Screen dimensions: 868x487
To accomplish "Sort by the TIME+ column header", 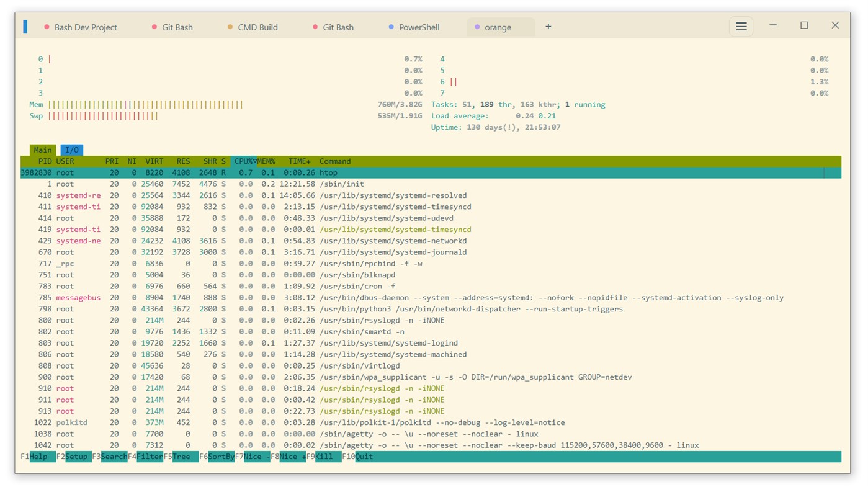I will (x=300, y=161).
